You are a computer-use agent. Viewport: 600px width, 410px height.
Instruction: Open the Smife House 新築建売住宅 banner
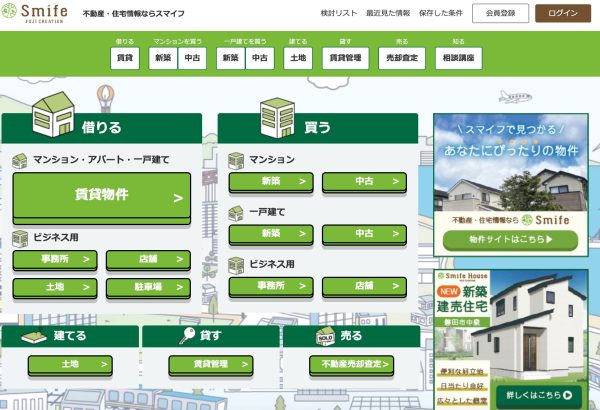pyautogui.click(x=511, y=340)
